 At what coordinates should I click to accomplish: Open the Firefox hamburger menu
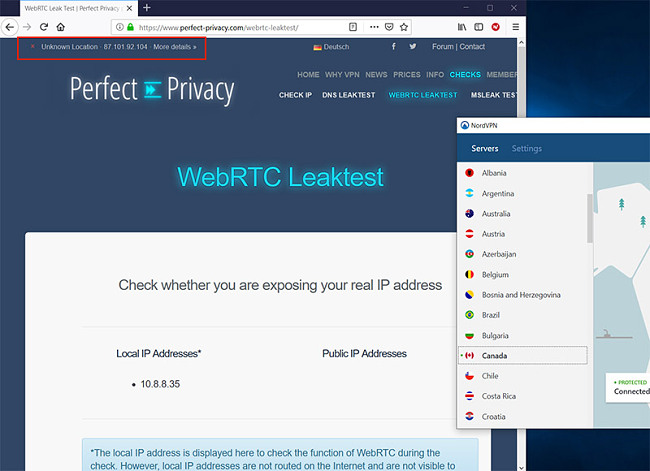pos(516,27)
